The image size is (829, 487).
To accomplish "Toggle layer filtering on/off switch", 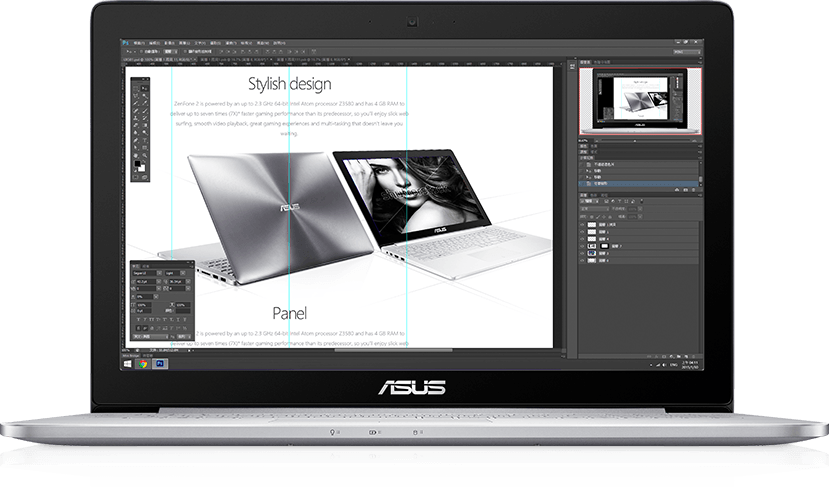I will pyautogui.click(x=642, y=201).
